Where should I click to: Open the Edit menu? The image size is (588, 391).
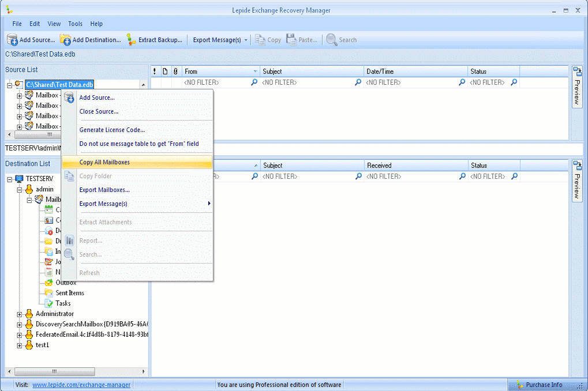[x=35, y=24]
